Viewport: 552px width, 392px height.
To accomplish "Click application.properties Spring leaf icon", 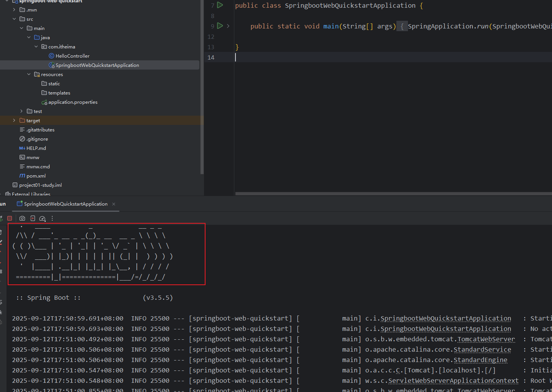I will click(x=44, y=102).
